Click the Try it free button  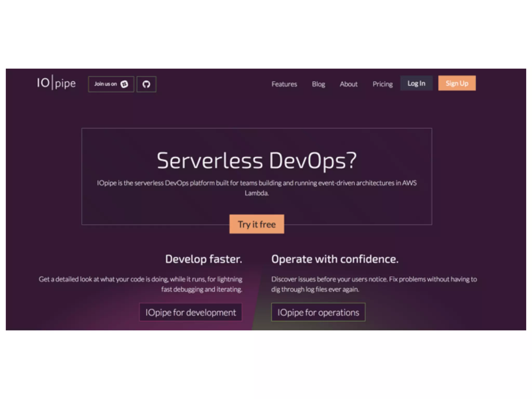pyautogui.click(x=257, y=224)
